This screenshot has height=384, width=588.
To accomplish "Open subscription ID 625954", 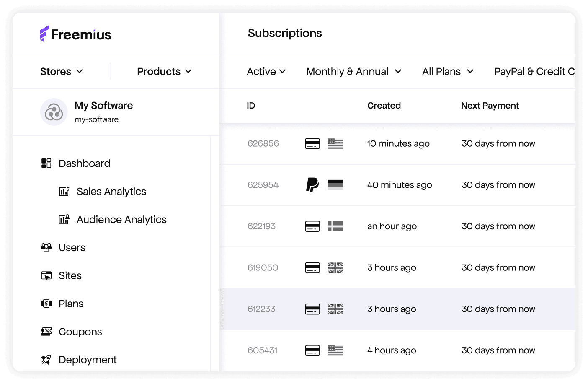I will tap(263, 185).
